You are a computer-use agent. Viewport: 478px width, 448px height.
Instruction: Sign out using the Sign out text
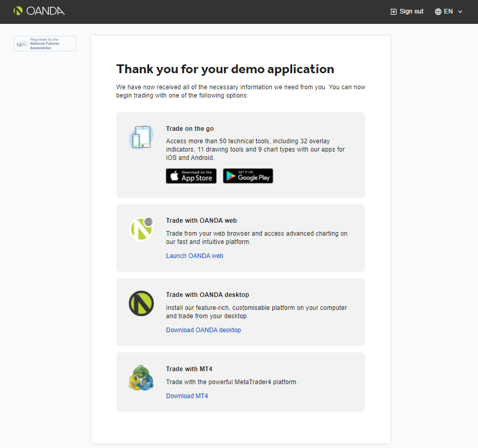tap(411, 11)
